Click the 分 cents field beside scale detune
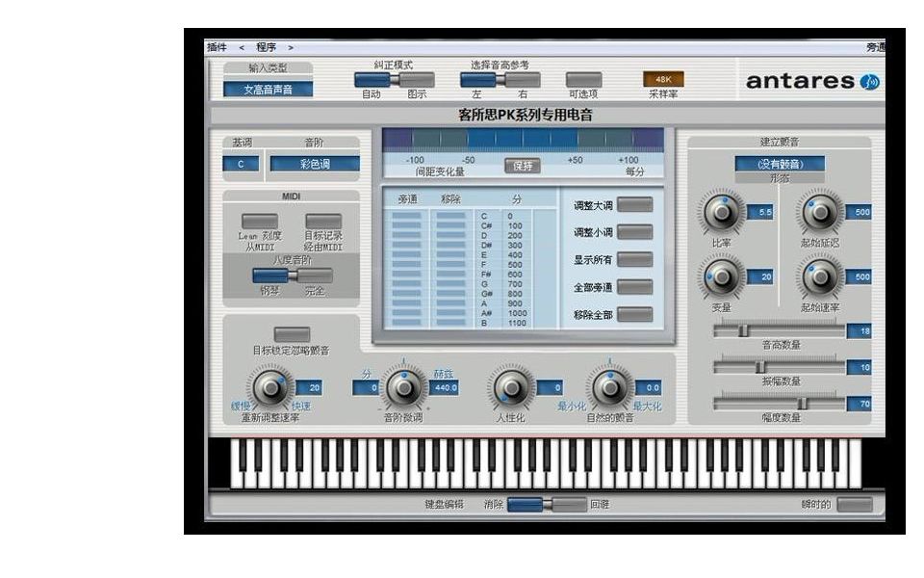924x578 pixels. pyautogui.click(x=366, y=387)
